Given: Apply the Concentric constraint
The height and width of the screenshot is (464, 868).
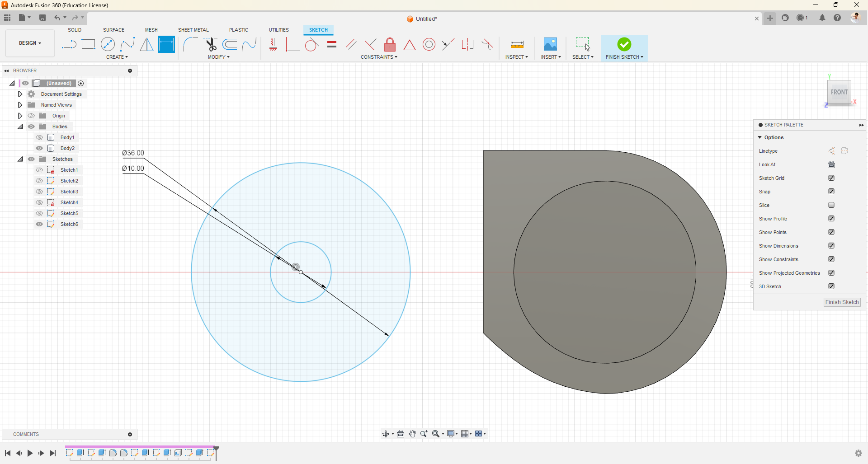Looking at the screenshot, I should (429, 44).
